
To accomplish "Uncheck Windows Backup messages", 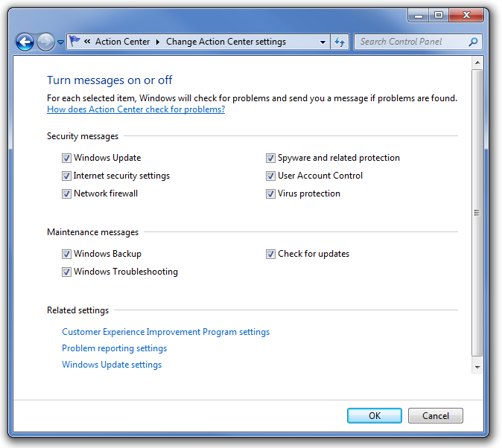I will coord(66,254).
